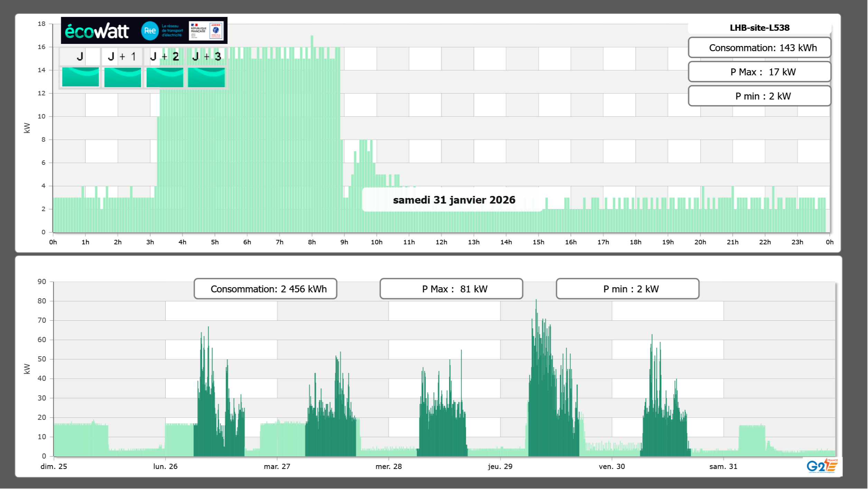The height and width of the screenshot is (489, 868).
Task: Click the G2 France logo
Action: pyautogui.click(x=822, y=466)
